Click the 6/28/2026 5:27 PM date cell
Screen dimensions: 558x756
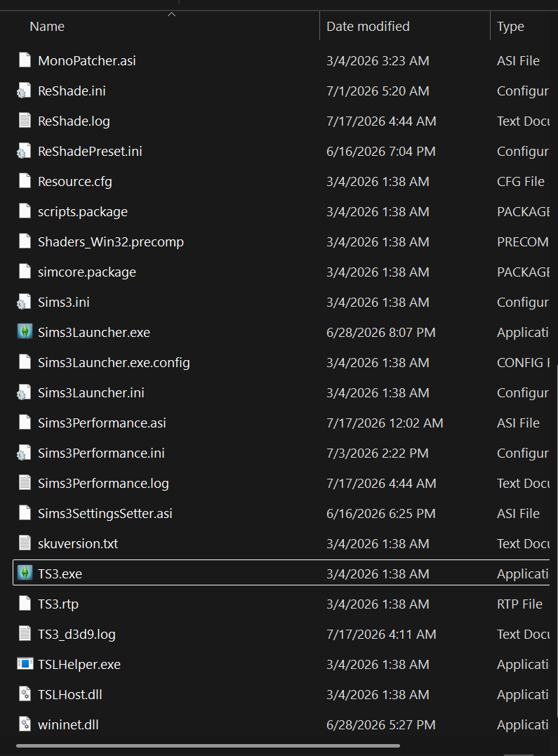tap(381, 724)
